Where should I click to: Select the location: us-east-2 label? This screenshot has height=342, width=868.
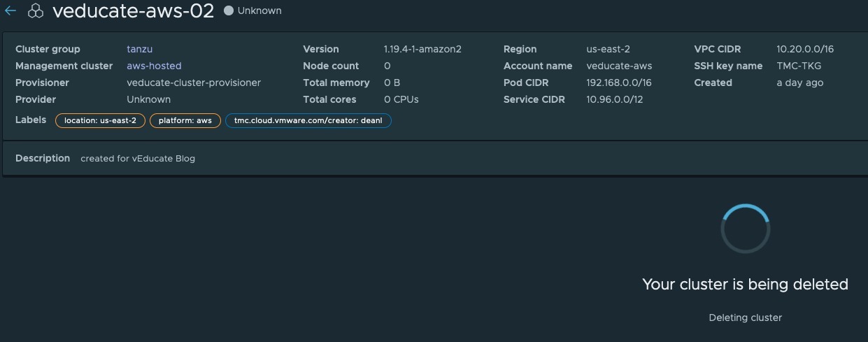pyautogui.click(x=100, y=120)
